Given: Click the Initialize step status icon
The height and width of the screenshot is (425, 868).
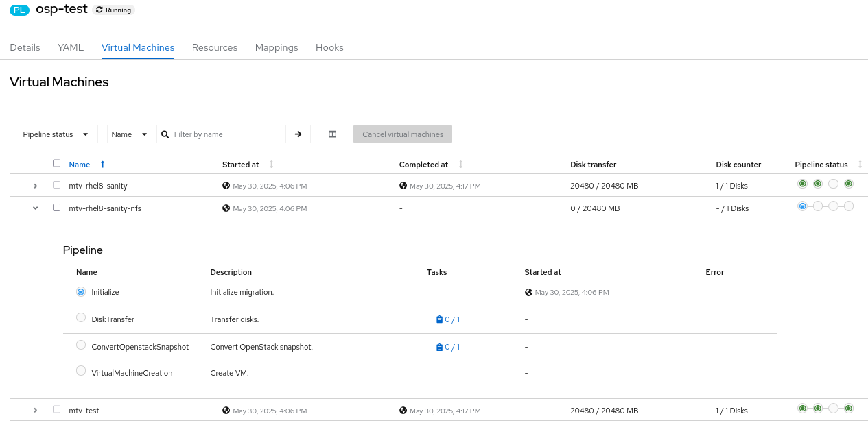Looking at the screenshot, I should [81, 291].
